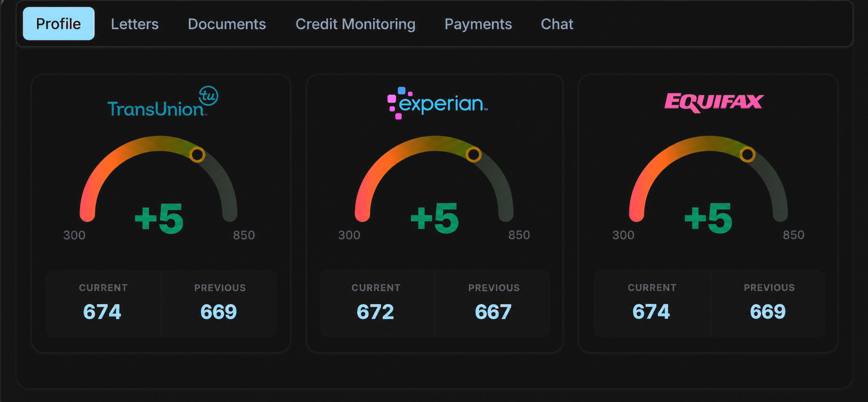Click the Equifax gauge marker
This screenshot has height=402, width=868.
pos(747,155)
